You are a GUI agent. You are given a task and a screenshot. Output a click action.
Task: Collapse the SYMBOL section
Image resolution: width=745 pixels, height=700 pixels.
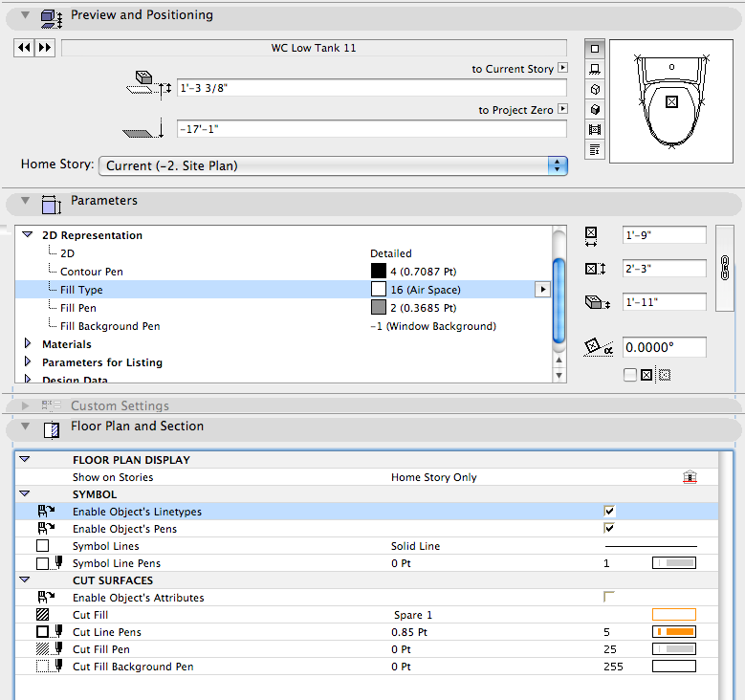coord(25,493)
